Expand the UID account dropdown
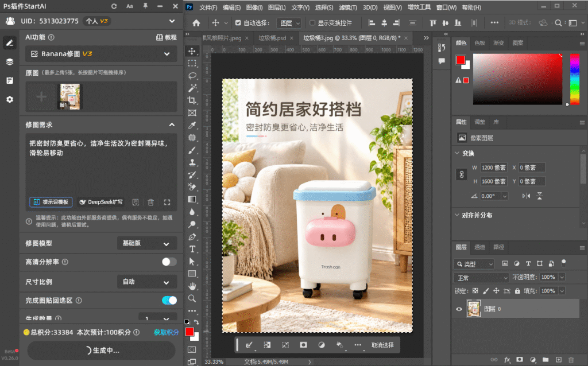Viewport: 588px width, 366px height. (172, 21)
